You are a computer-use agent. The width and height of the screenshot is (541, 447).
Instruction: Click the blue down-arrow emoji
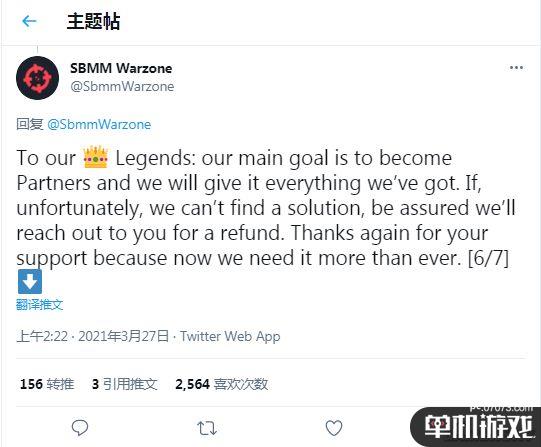point(30,282)
